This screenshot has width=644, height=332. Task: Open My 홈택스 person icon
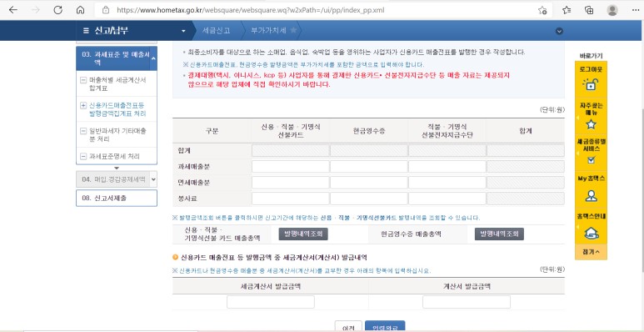591,196
